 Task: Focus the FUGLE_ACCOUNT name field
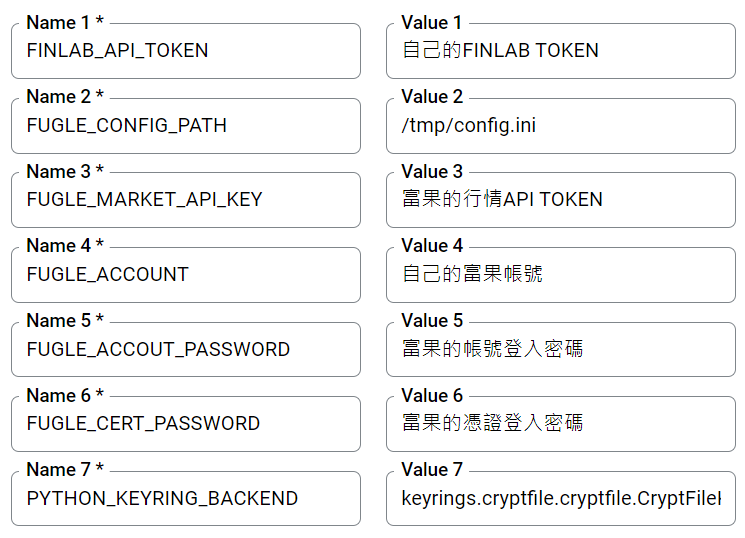click(x=185, y=275)
